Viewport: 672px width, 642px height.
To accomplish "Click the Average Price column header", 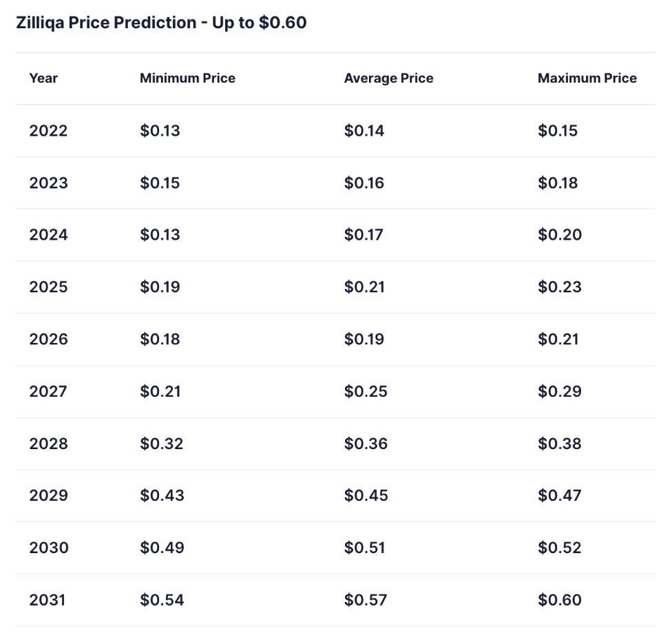I will tap(388, 79).
